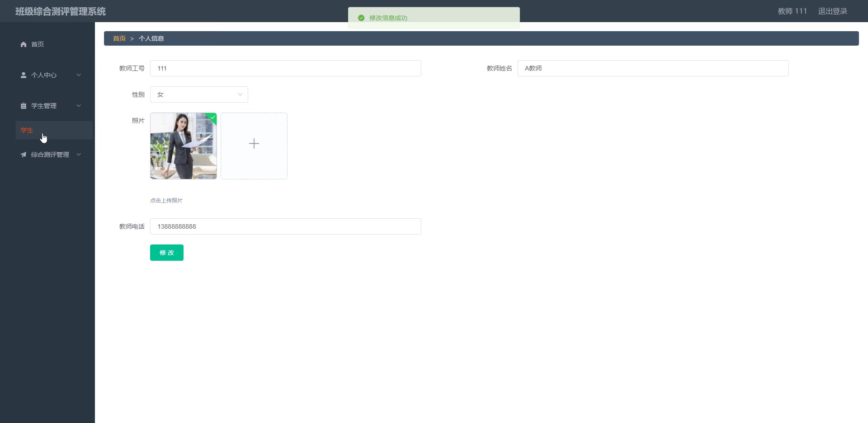The image size is (868, 423).
Task: Open the 首页 item in the sidebar
Action: (x=37, y=44)
